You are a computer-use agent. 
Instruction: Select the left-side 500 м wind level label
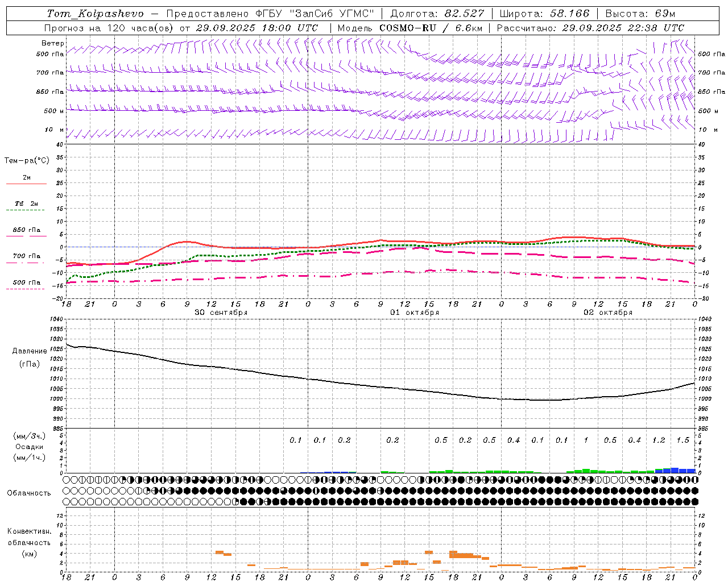[53, 111]
